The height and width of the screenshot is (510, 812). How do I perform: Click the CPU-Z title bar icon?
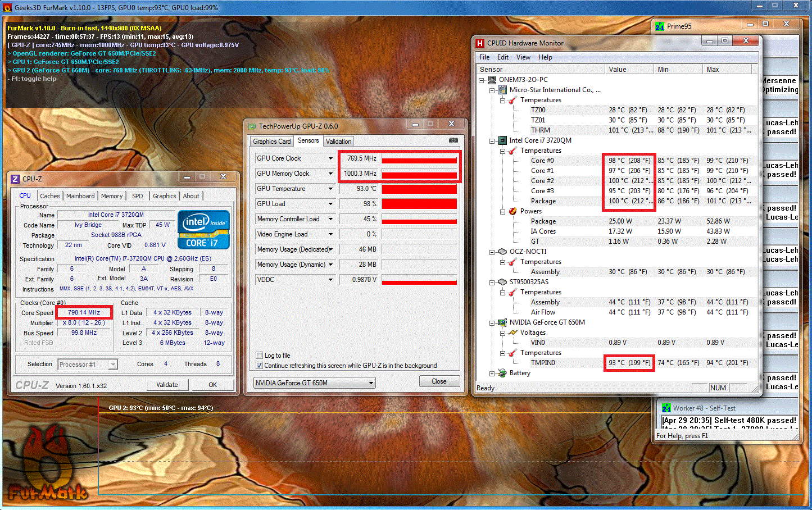[15, 179]
